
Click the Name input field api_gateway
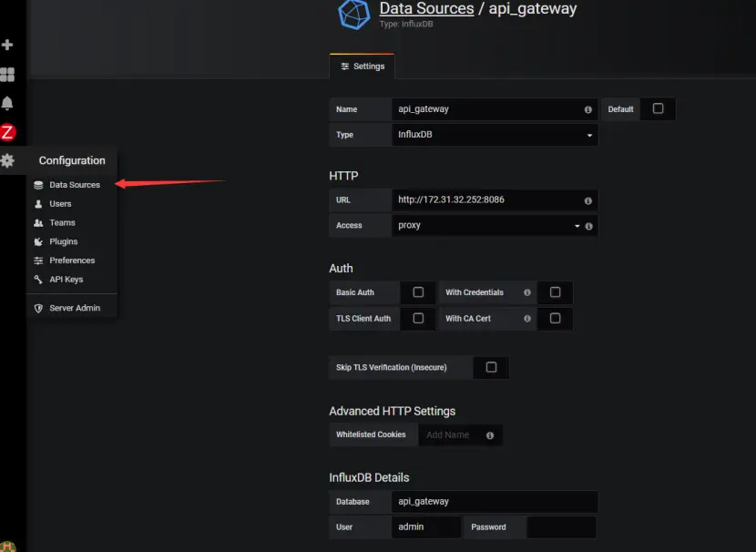[x=495, y=109]
